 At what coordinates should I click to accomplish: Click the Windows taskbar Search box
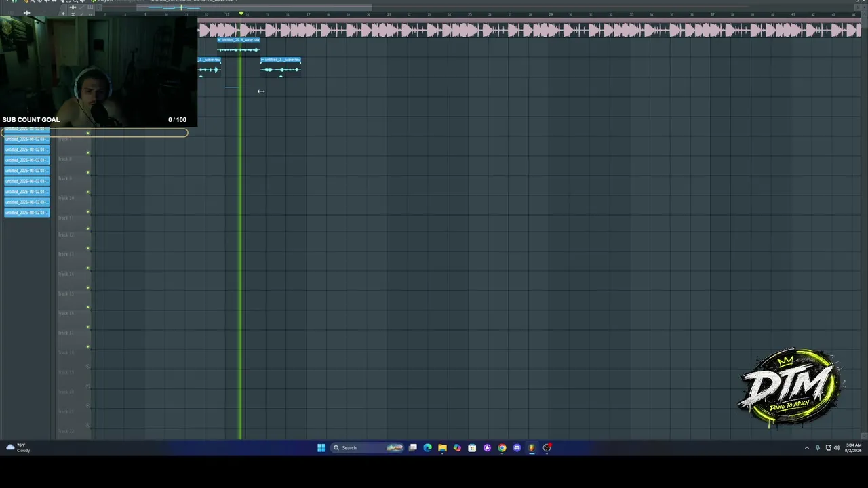[x=368, y=447]
